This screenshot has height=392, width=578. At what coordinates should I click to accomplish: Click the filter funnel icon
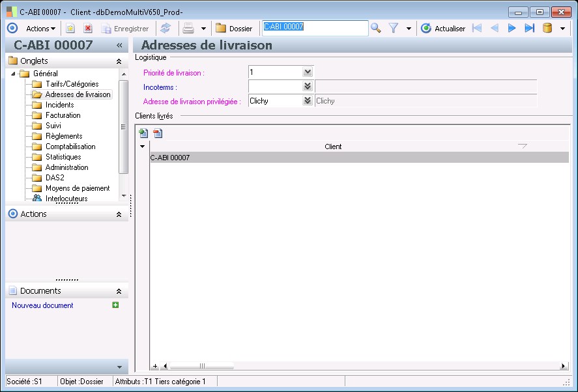pos(394,28)
